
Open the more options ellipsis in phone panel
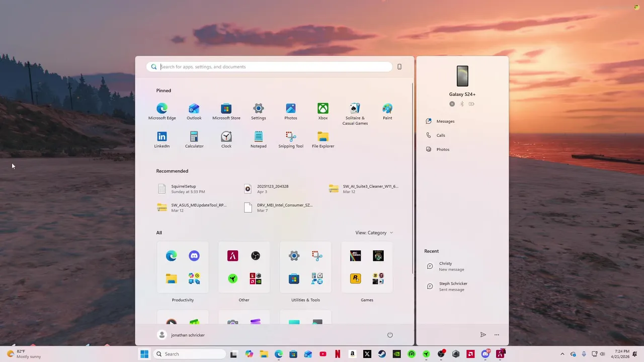coord(497,335)
